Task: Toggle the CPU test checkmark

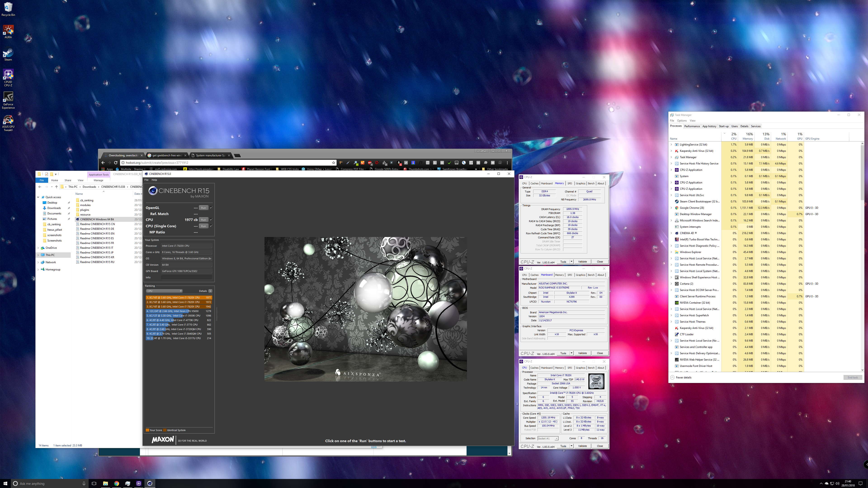Action: point(211,220)
